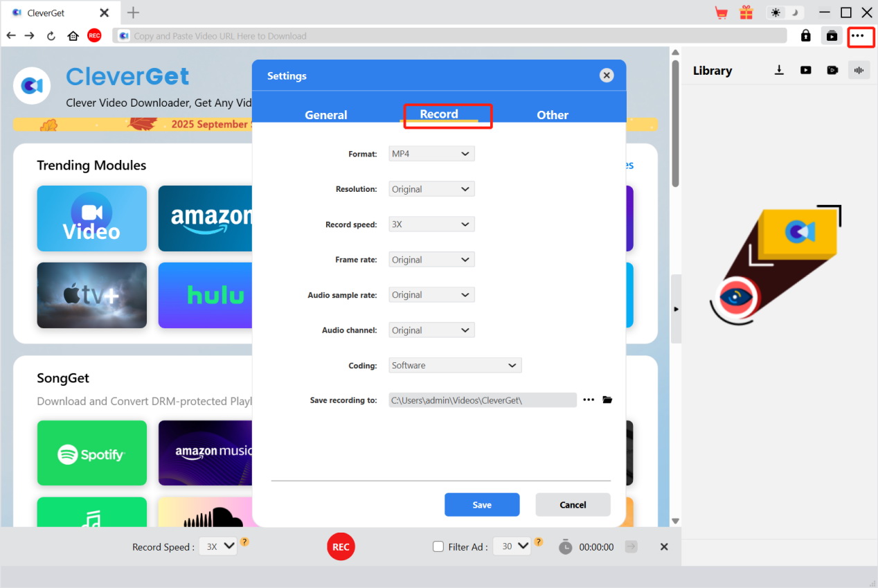Close the Settings dialog
Image resolution: width=878 pixels, height=588 pixels.
pyautogui.click(x=607, y=75)
